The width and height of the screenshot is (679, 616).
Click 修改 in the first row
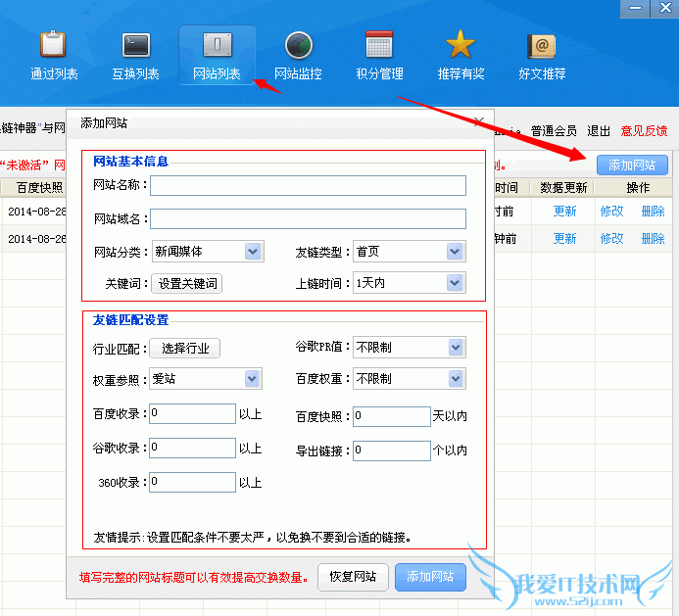[611, 212]
